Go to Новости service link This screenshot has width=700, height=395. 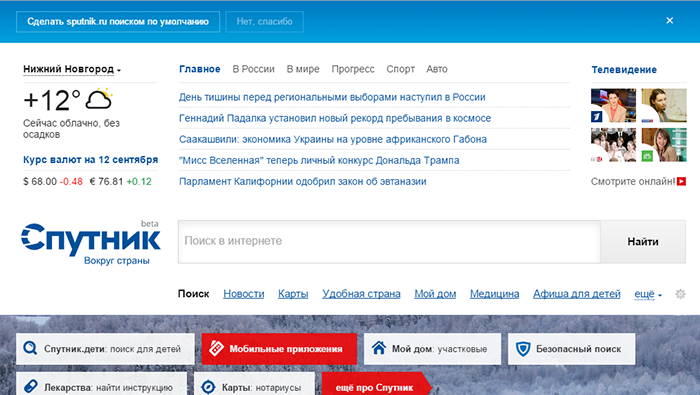coord(244,294)
